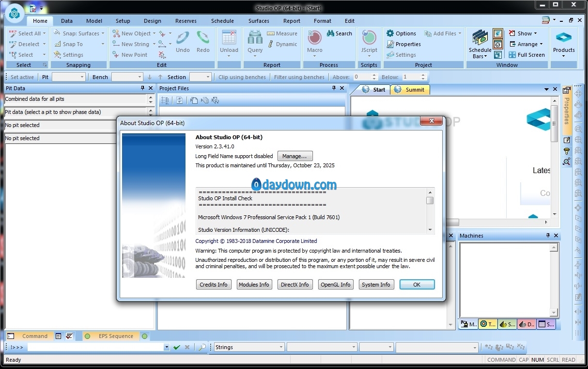Screen dimensions: 588x369
Task: Expand the Show dropdown in Window group
Action: (x=535, y=33)
